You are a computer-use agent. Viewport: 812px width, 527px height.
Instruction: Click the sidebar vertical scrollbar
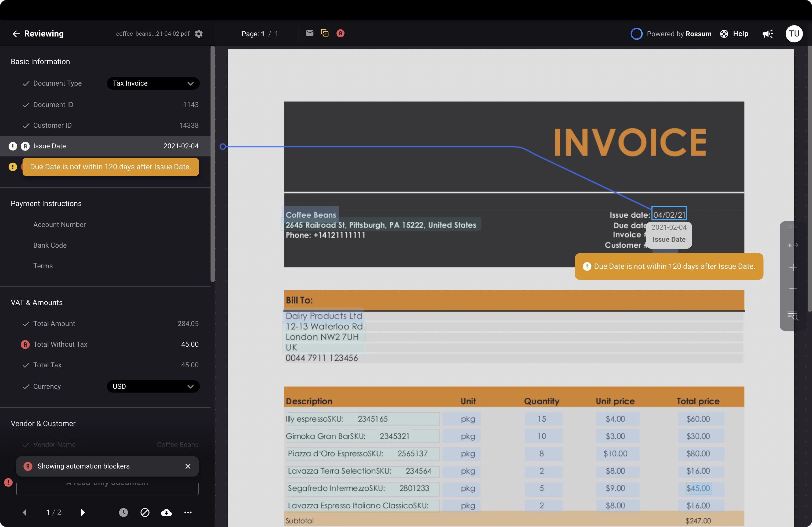(x=213, y=164)
